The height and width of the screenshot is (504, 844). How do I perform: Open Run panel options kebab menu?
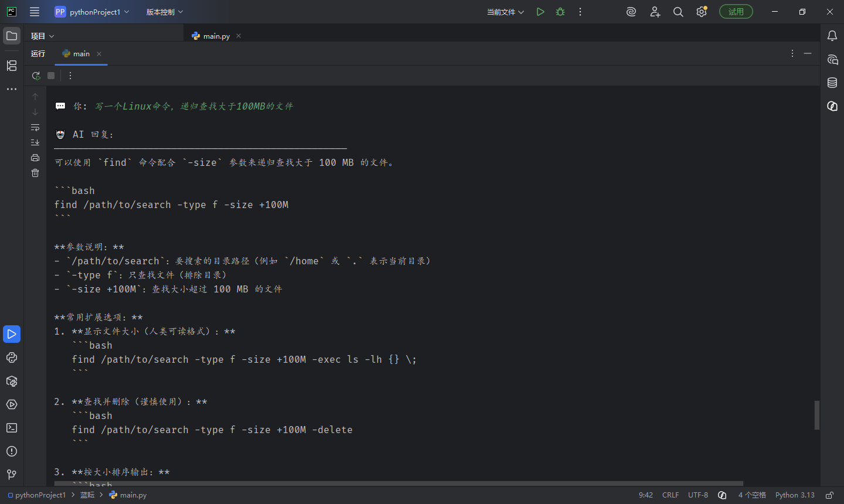tap(792, 53)
